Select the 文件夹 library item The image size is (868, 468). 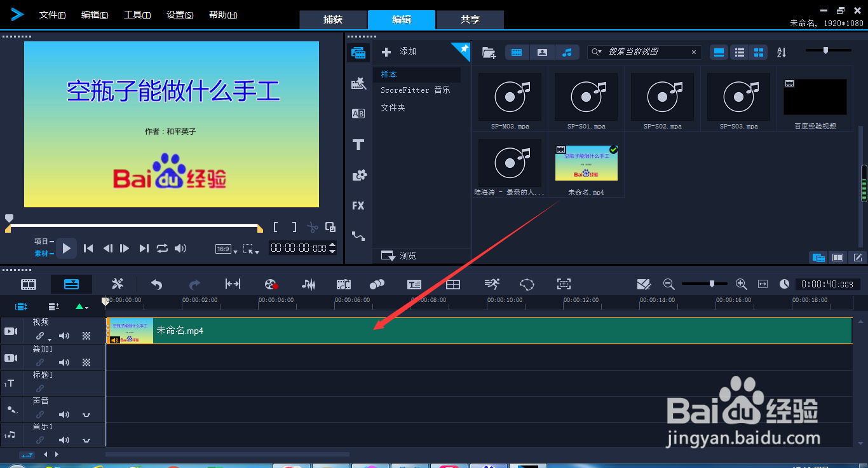pyautogui.click(x=393, y=107)
